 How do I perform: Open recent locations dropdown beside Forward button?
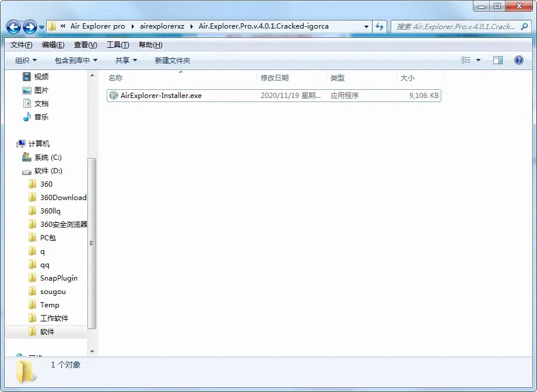[x=41, y=27]
